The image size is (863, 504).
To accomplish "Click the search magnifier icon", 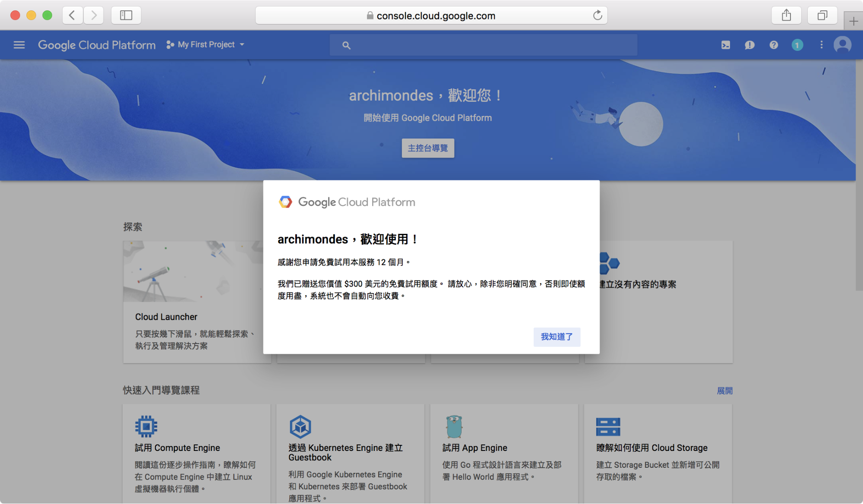I will point(346,45).
